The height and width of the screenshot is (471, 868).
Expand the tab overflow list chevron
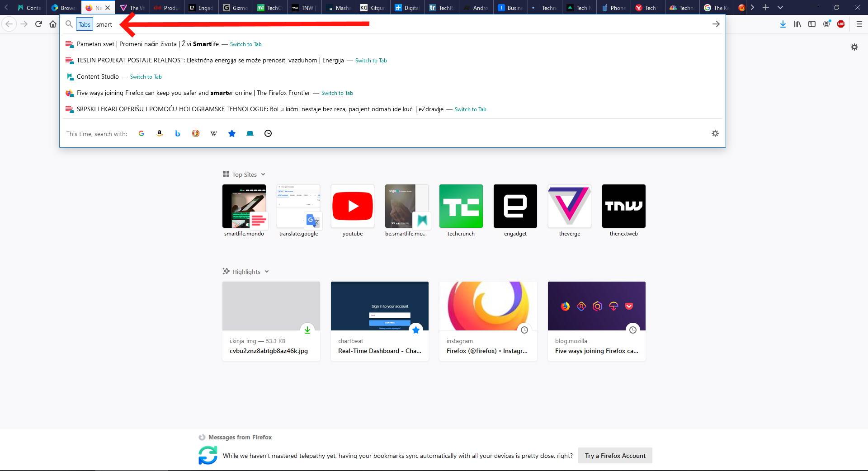pyautogui.click(x=780, y=8)
